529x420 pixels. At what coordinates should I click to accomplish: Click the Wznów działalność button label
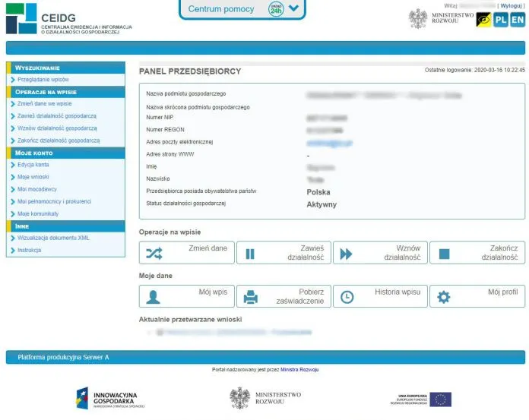pos(402,253)
